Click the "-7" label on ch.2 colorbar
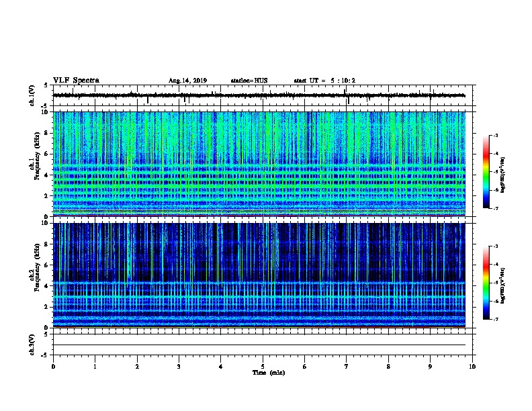 [x=495, y=320]
